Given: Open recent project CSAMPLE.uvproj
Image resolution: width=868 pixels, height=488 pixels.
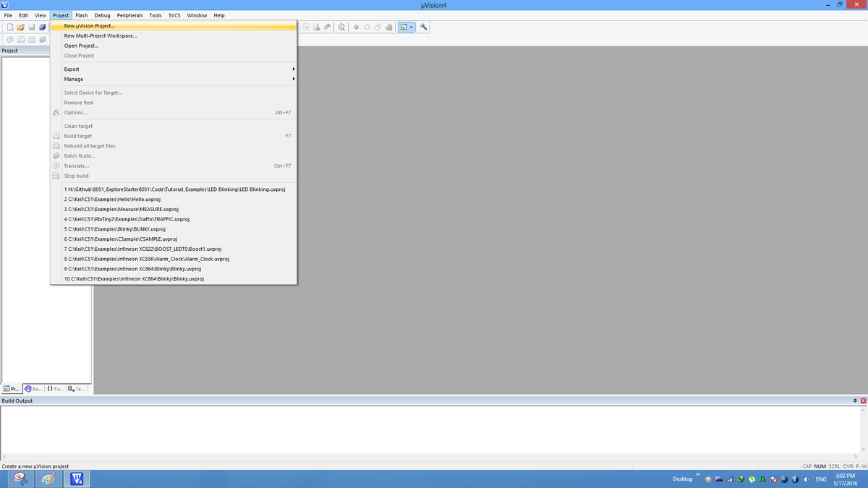Looking at the screenshot, I should (x=174, y=239).
